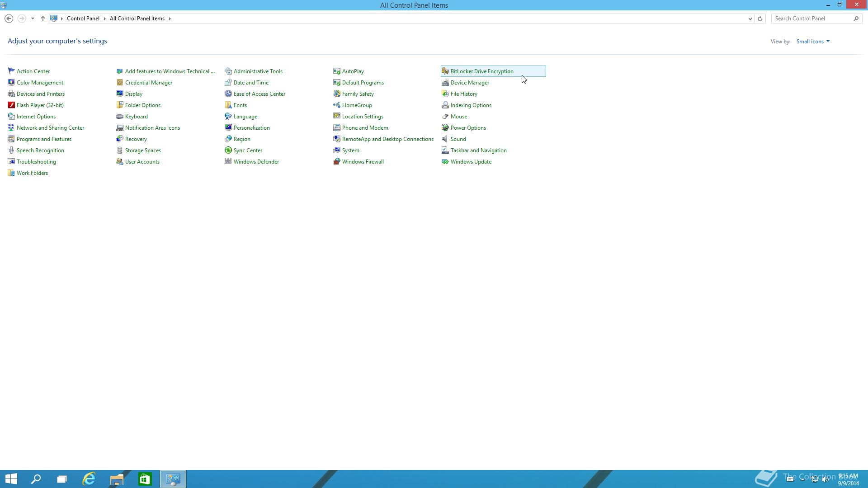Image resolution: width=868 pixels, height=488 pixels.
Task: Open Indexing Options
Action: pyautogui.click(x=471, y=105)
